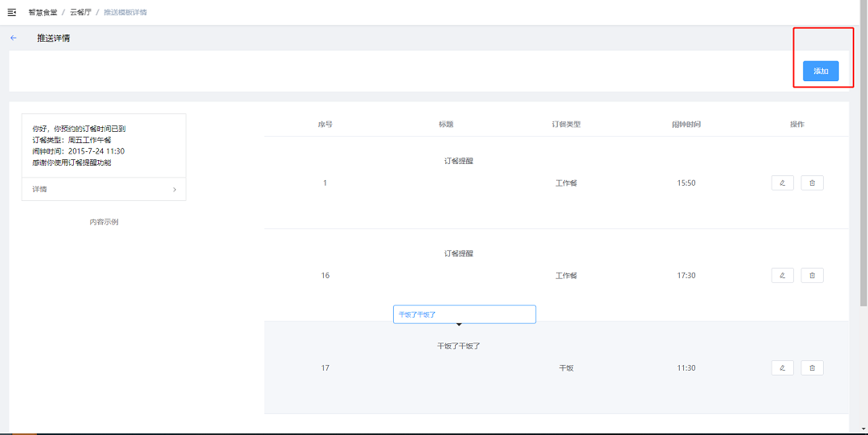
Task: Open the 智慧食堂 breadcrumb
Action: [x=43, y=13]
